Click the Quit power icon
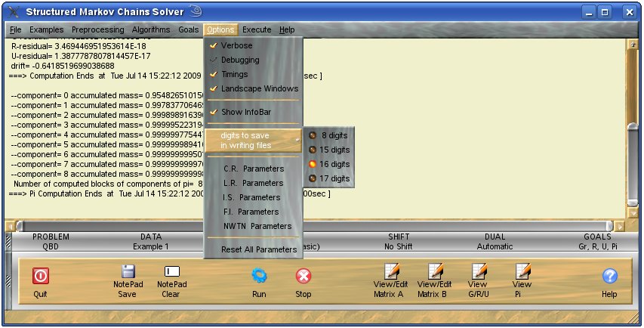 click(x=40, y=276)
